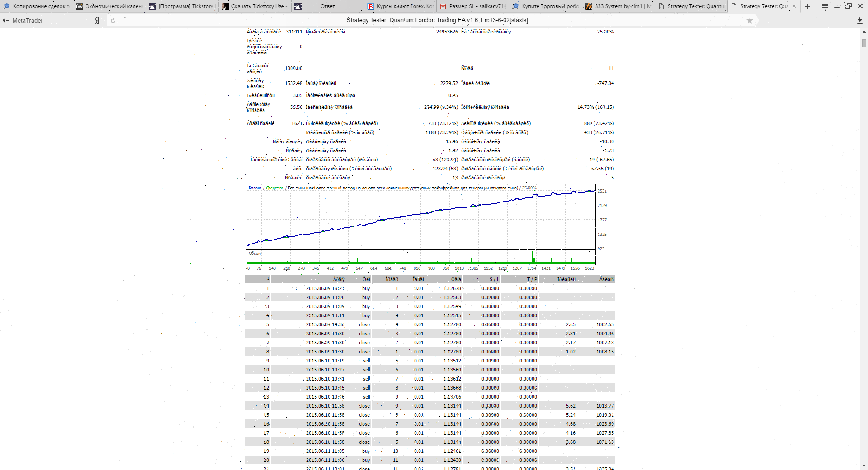Click the scrollbar up arrow
The image size is (868, 470).
864,32
